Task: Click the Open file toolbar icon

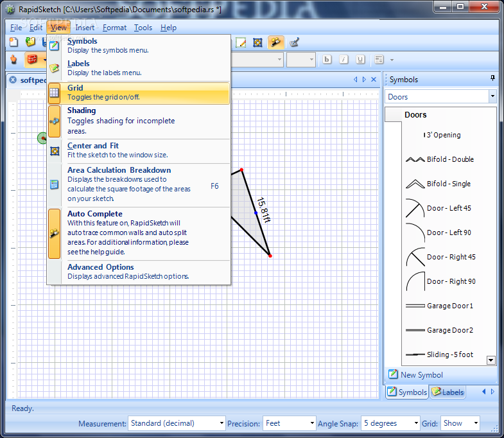Action: tap(30, 42)
